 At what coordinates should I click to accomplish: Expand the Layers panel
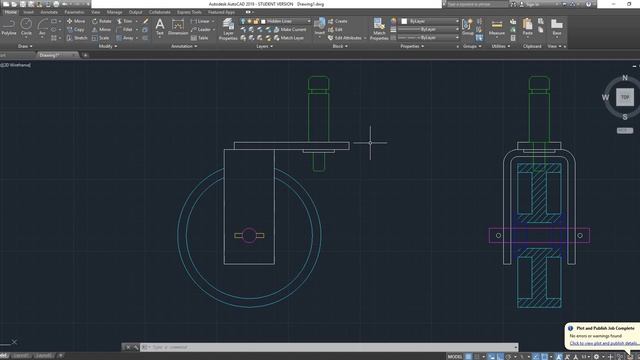pos(264,46)
